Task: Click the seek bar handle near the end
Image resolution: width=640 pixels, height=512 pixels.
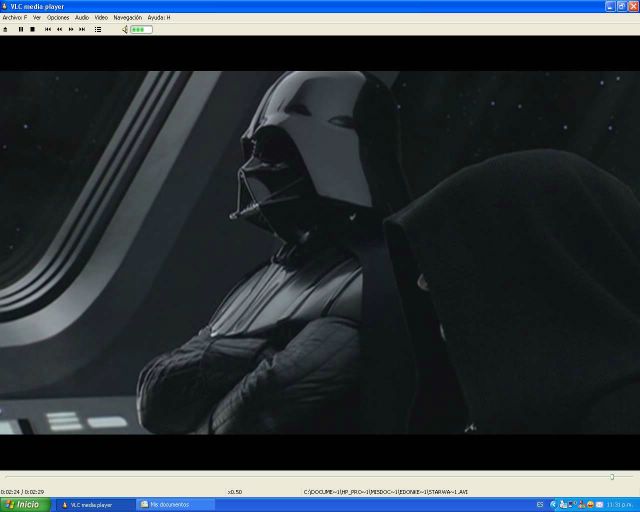Action: 612,476
